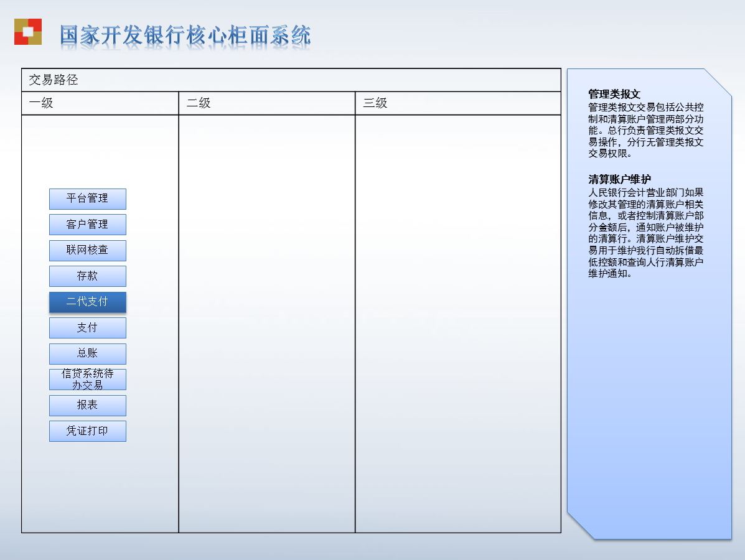This screenshot has height=560, width=745.
Task: Click the 管理类报文 heading in side panel
Action: [x=614, y=94]
